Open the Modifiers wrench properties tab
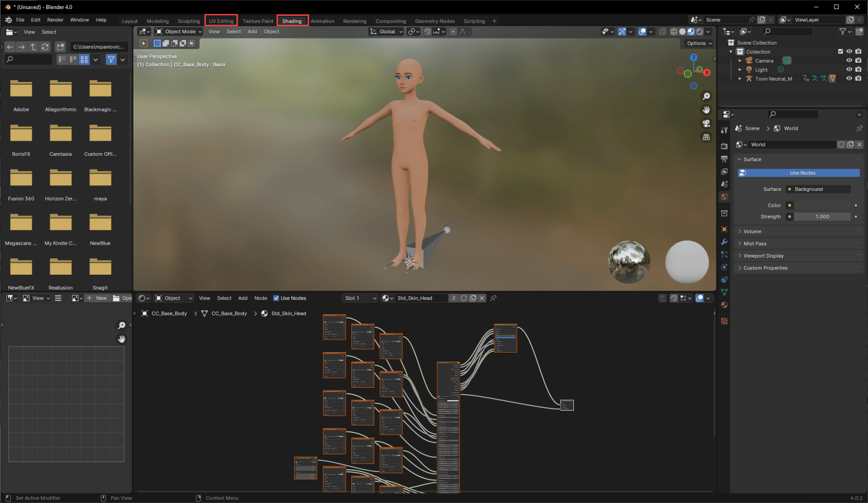 click(724, 242)
